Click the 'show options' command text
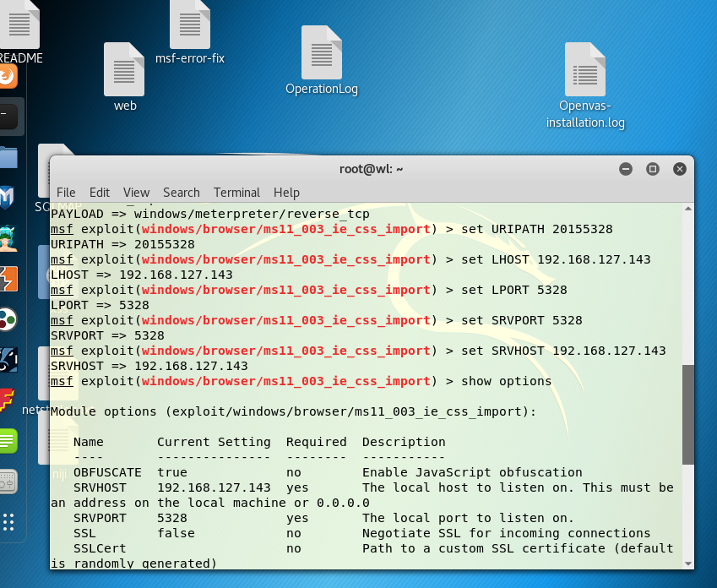The width and height of the screenshot is (717, 588). (x=506, y=381)
